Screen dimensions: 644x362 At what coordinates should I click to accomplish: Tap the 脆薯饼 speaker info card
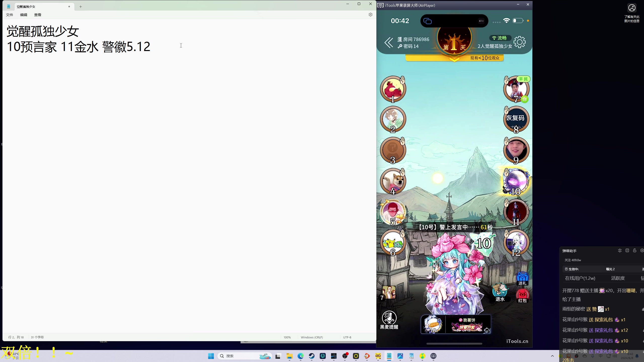pyautogui.click(x=456, y=325)
